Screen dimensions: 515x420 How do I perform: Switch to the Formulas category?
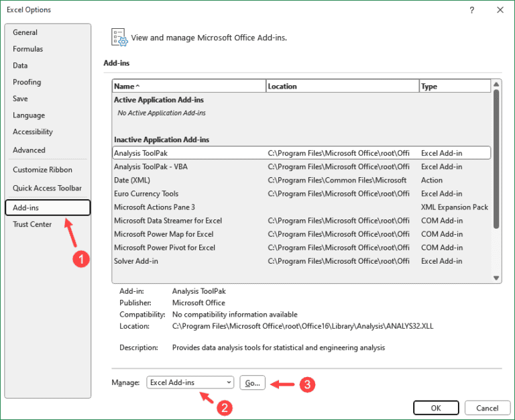pyautogui.click(x=28, y=49)
